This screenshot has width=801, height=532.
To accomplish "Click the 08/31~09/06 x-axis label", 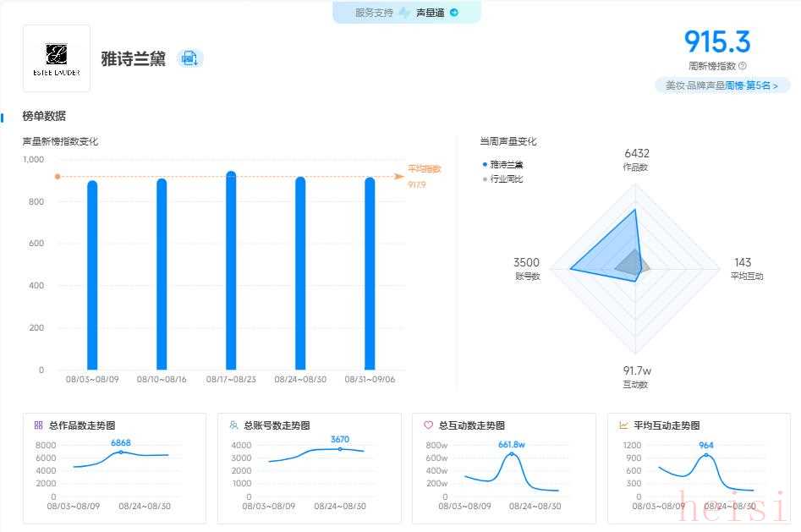I will (370, 379).
